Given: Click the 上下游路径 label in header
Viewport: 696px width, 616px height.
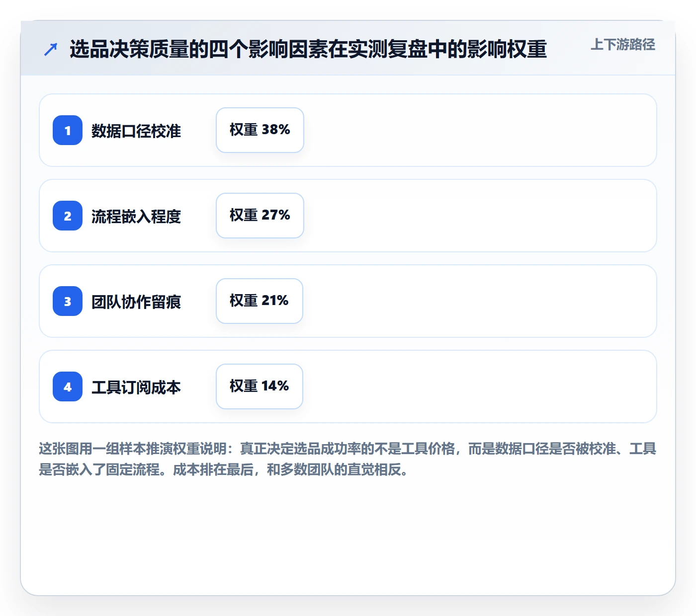Looking at the screenshot, I should pos(622,45).
